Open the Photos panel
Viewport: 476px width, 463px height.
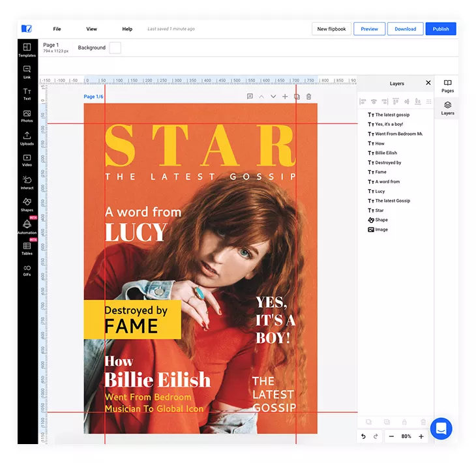pos(27,116)
